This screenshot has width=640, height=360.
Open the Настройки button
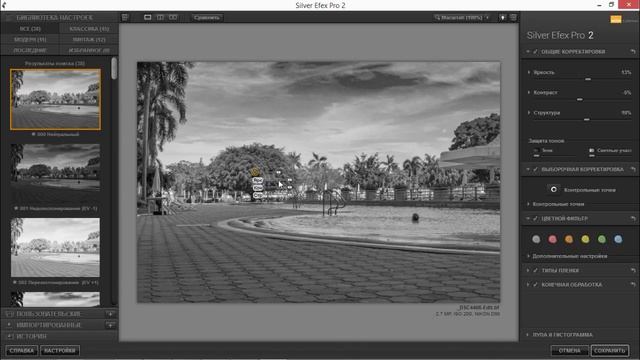tap(60, 350)
